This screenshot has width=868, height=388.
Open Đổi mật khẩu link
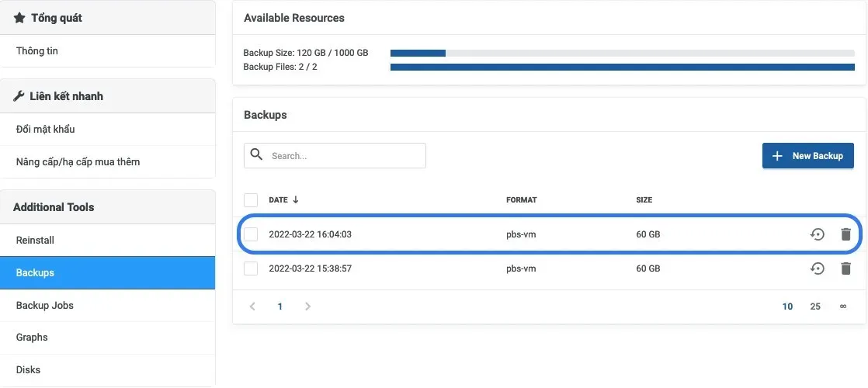(107, 130)
